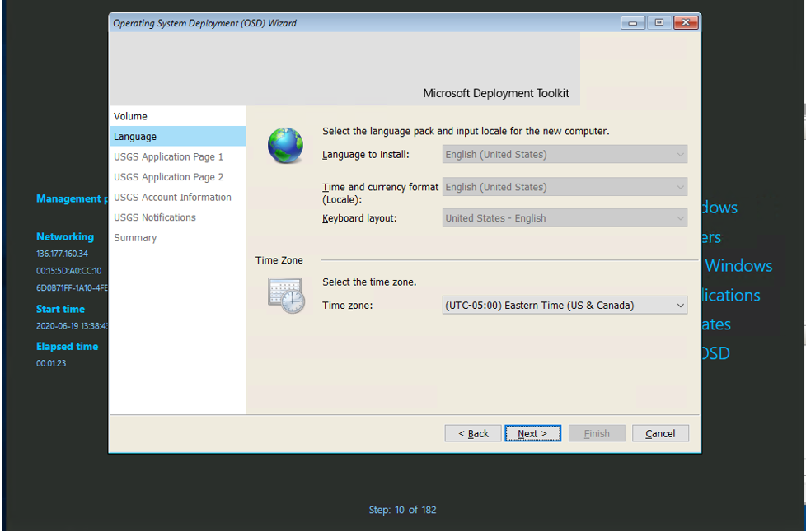Close the OSD Wizard window
Screen dimensions: 806x532
coord(686,22)
